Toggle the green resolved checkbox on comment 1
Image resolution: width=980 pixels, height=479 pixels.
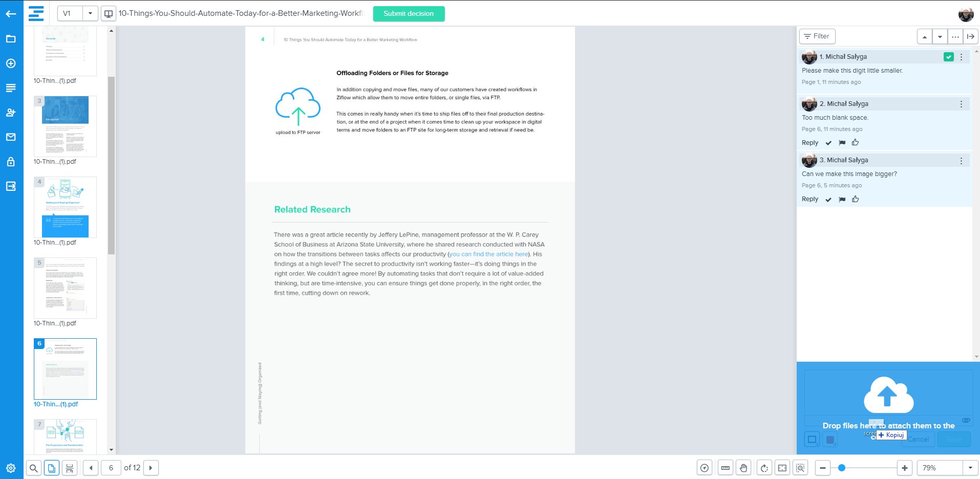(948, 57)
